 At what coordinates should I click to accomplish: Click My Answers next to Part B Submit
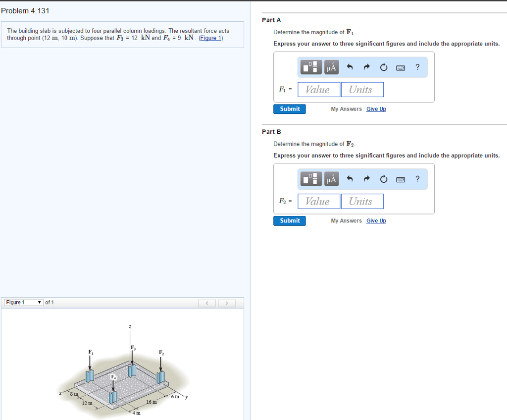coord(346,220)
